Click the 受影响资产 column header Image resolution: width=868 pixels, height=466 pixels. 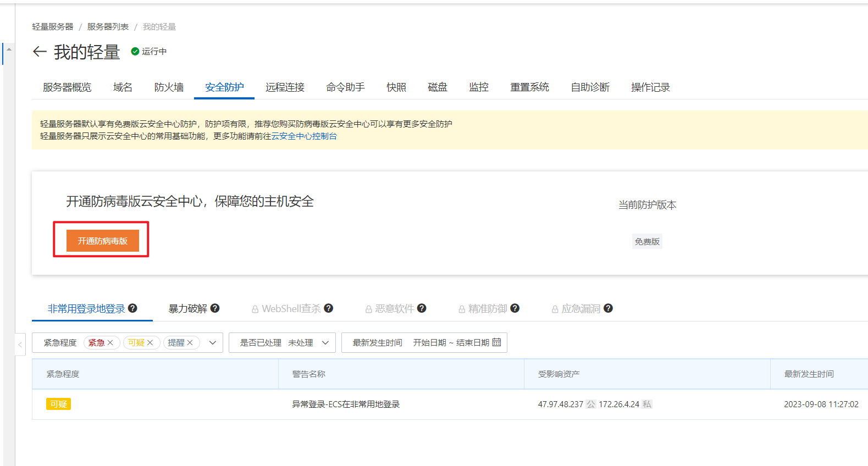tap(559, 374)
